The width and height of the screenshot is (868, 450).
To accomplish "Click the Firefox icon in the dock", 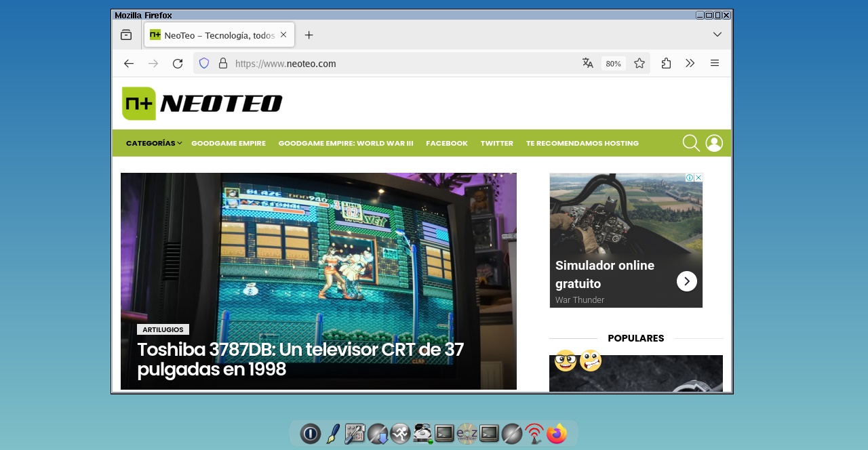I will [557, 433].
